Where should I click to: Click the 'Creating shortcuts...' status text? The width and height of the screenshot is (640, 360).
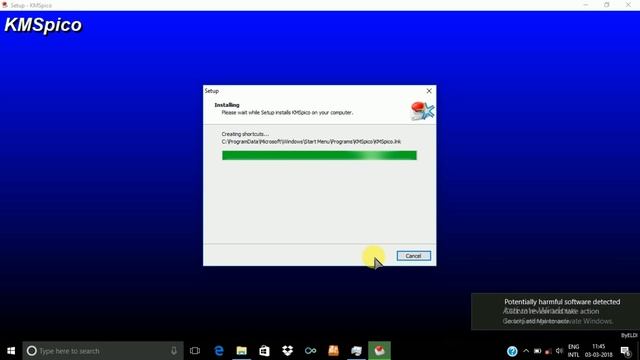tap(245, 134)
